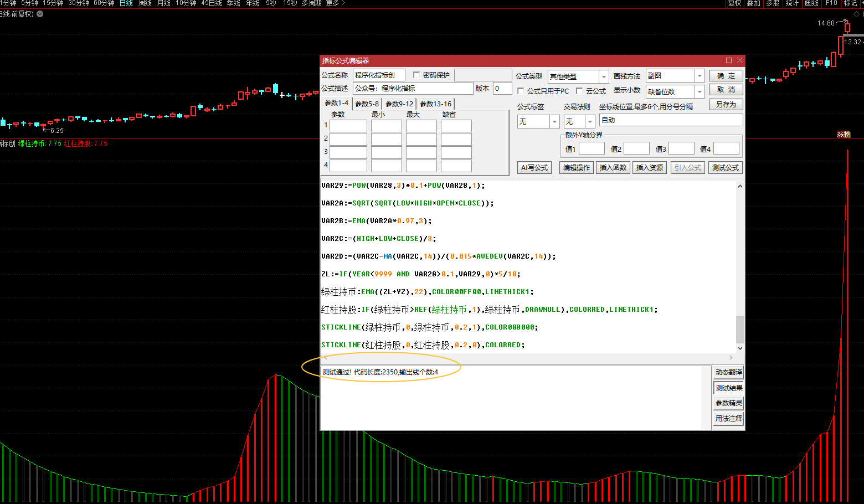864x504 pixels.
Task: Expand the 公式类型 dropdown
Action: click(604, 76)
